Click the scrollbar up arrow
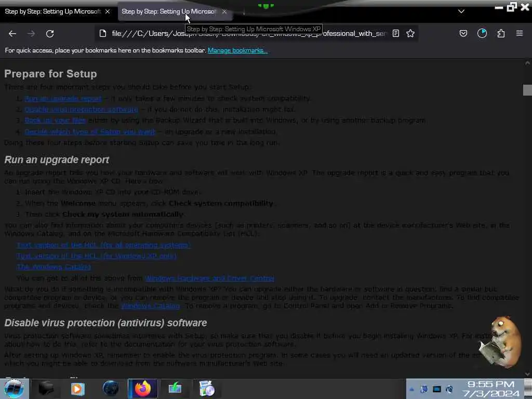The height and width of the screenshot is (399, 532). pyautogui.click(x=527, y=63)
